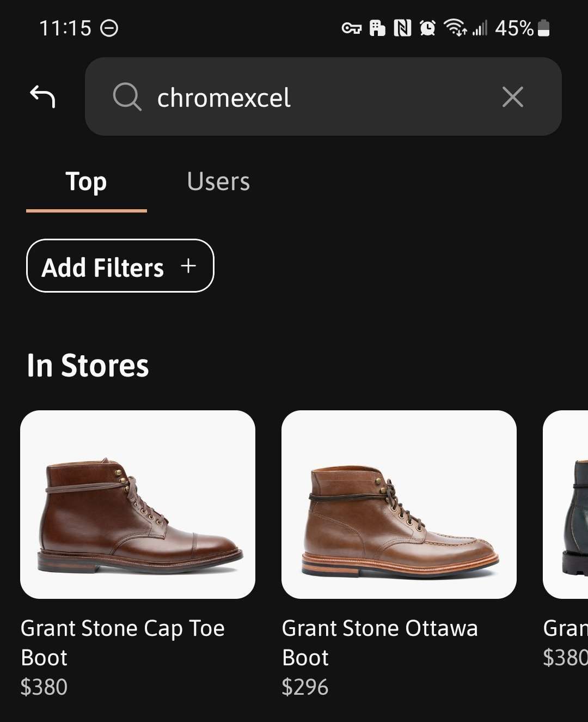Open the Add Filters button

[120, 266]
